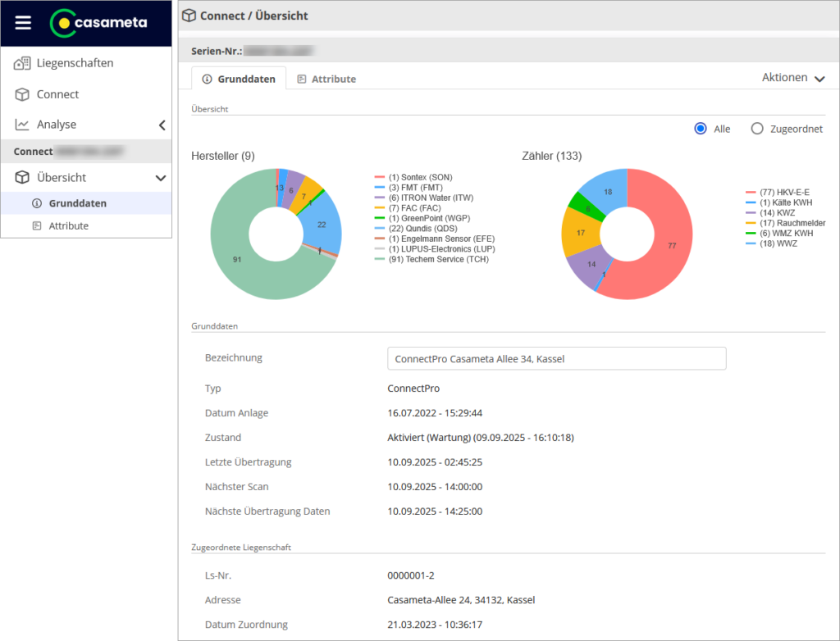Click the cube icon in page header
The image size is (840, 641).
tap(189, 16)
